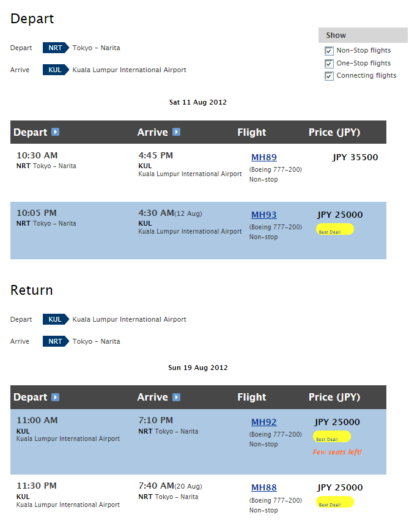Click the KUL arrival badge under Depart

coord(56,70)
